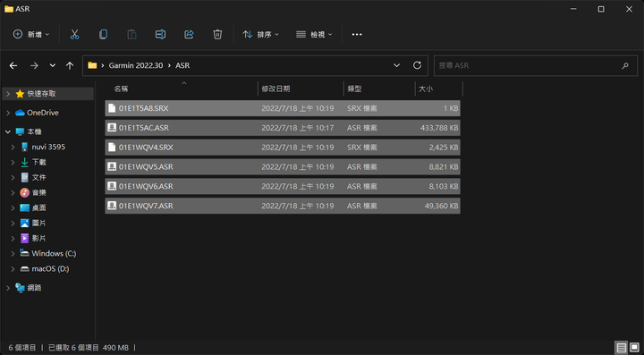This screenshot has height=355, width=644.
Task: Click 2022/7/18 上午 10:17 date cell
Action: (298, 128)
